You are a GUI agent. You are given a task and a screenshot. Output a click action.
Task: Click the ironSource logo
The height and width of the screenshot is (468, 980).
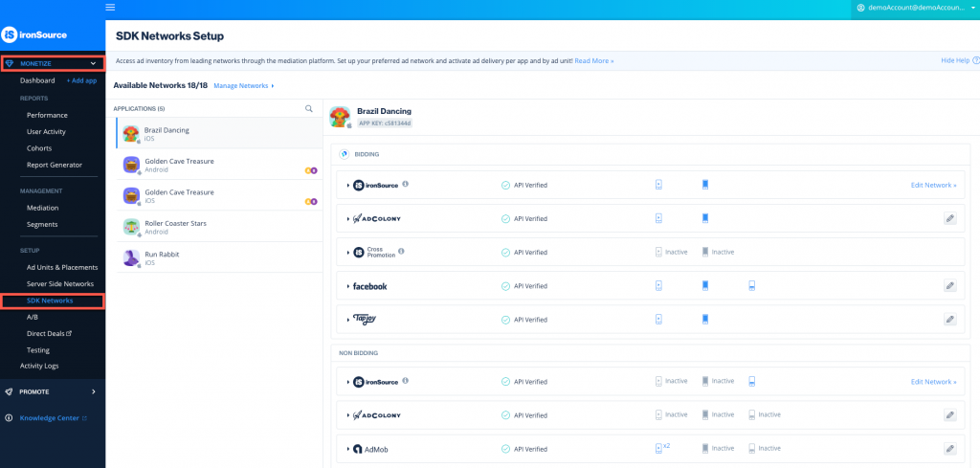coord(34,35)
